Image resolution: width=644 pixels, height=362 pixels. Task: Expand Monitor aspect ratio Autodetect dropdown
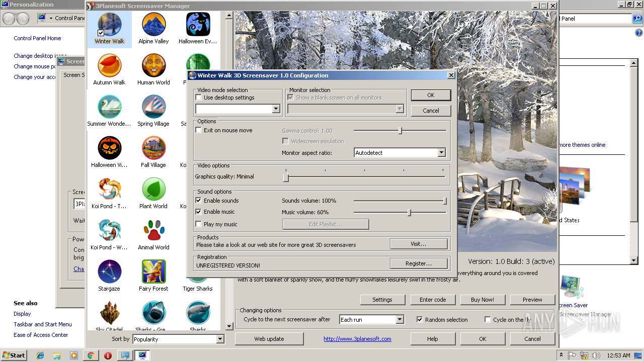pos(441,153)
